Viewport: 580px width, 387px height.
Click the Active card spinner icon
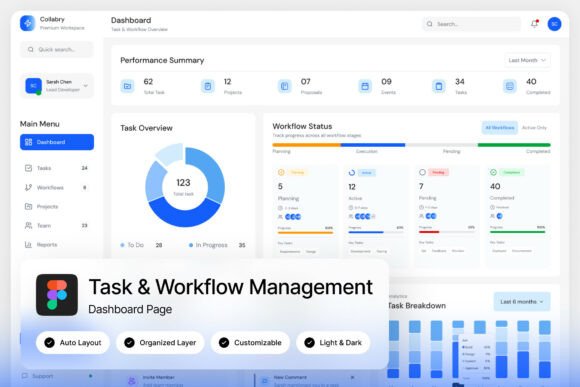point(352,172)
